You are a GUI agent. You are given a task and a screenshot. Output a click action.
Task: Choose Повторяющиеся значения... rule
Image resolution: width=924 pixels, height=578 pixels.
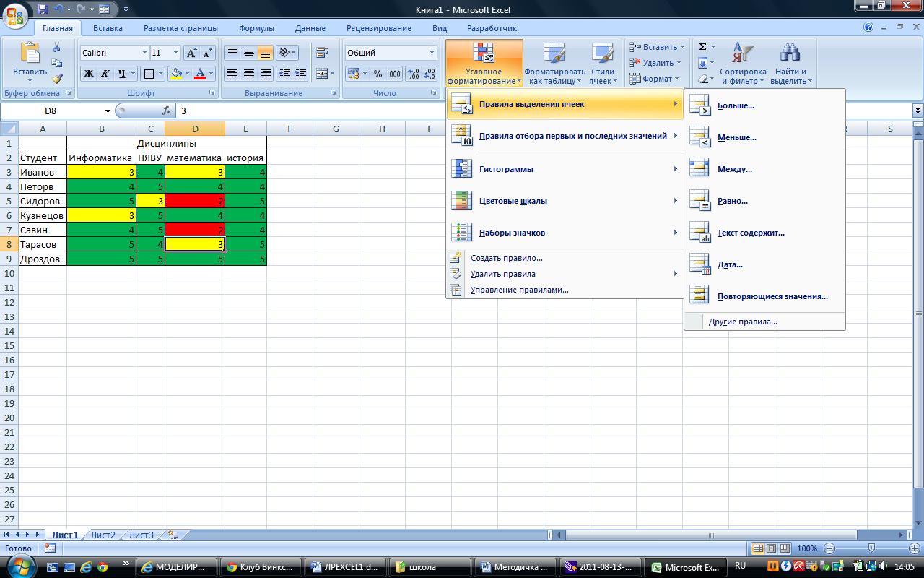[764, 296]
